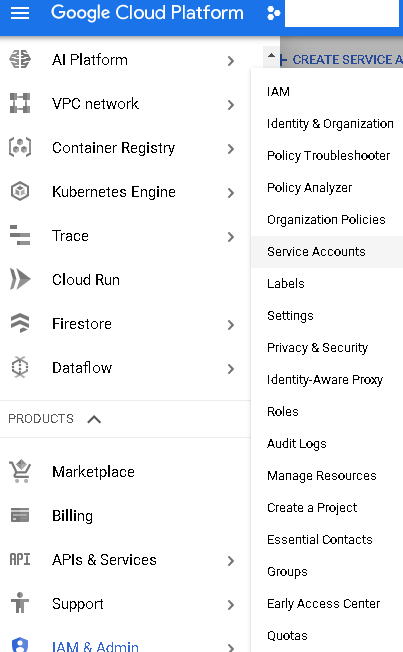Click the Firestore icon

point(20,323)
